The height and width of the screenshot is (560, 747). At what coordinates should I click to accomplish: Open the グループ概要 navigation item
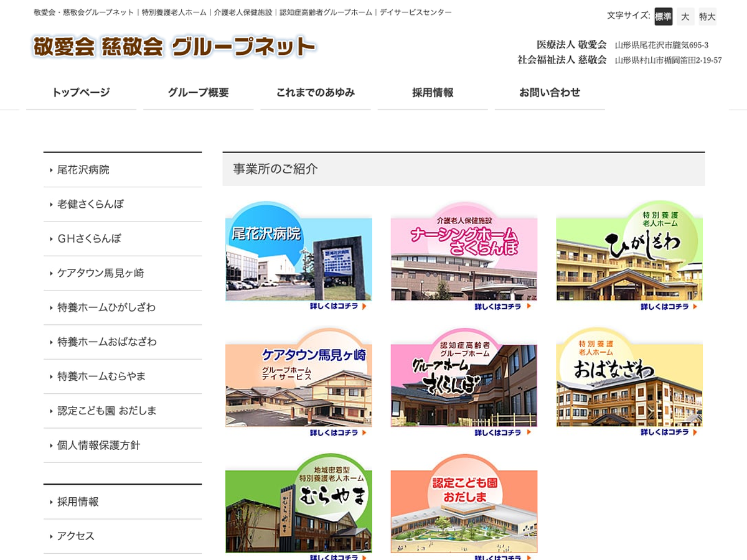(198, 93)
